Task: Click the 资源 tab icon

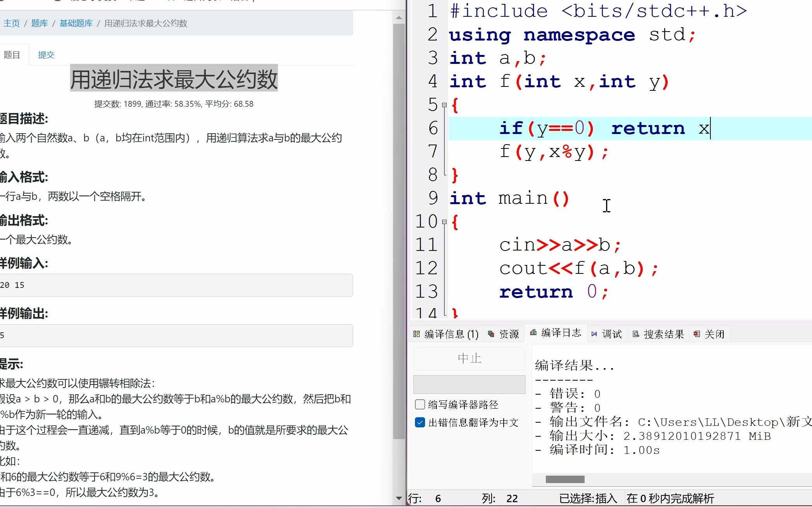Action: (491, 334)
